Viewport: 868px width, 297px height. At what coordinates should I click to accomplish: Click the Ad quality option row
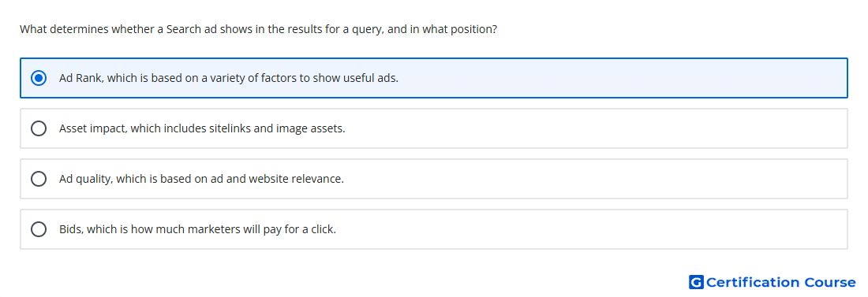[434, 179]
